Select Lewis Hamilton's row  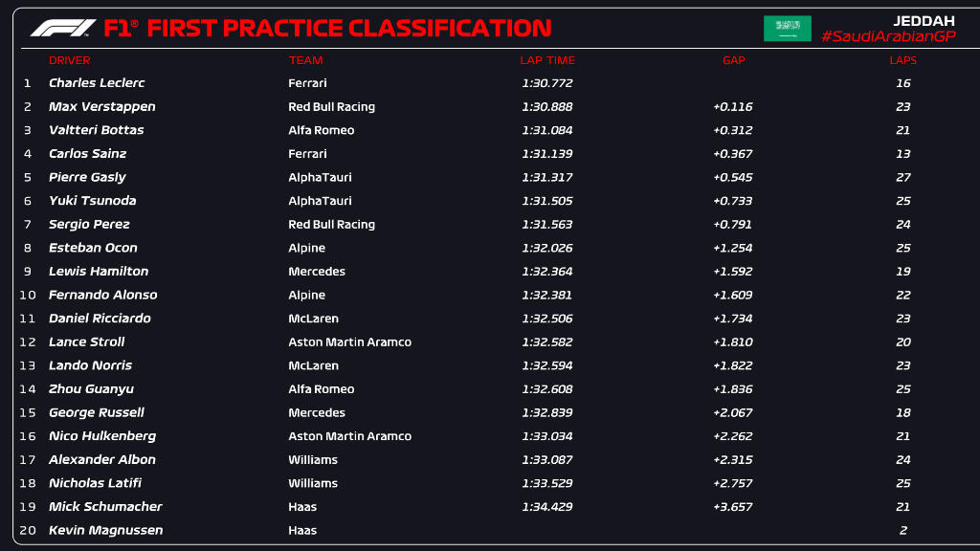(494, 271)
